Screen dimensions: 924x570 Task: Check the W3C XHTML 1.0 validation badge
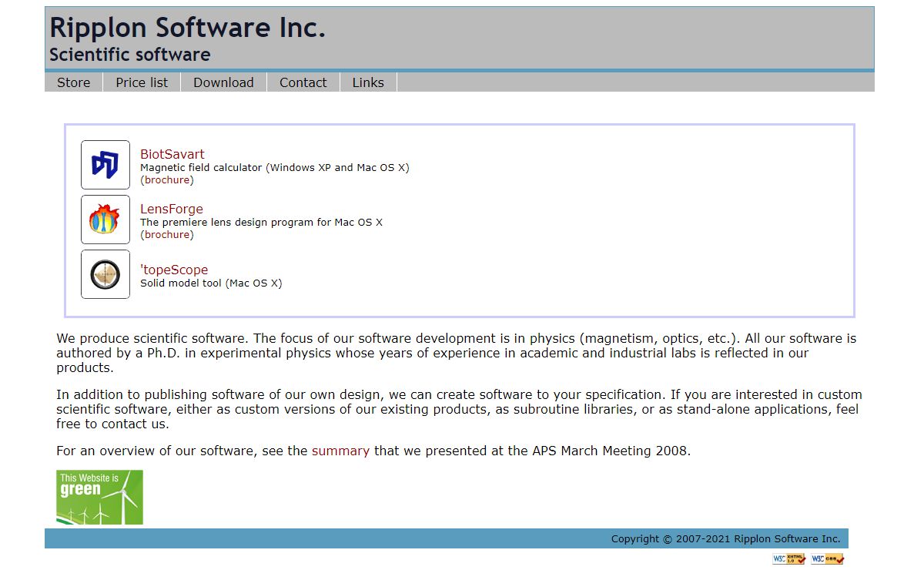pos(789,558)
